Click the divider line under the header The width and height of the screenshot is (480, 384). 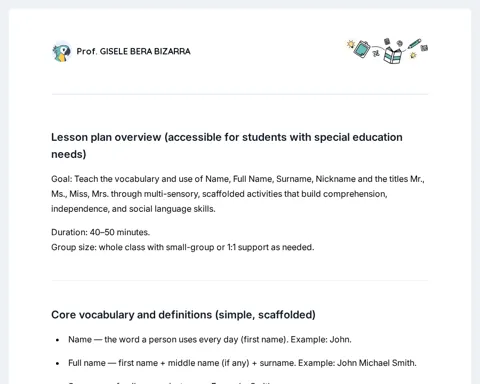point(240,94)
